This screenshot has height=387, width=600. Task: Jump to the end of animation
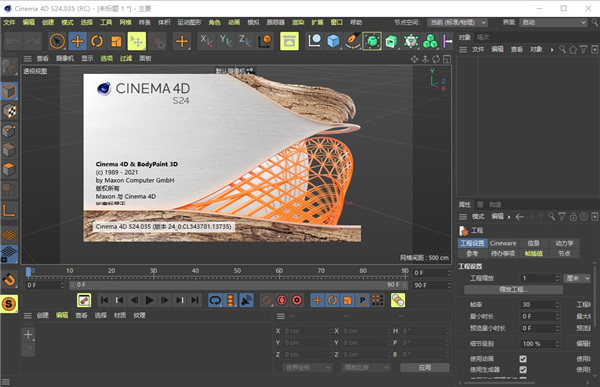195,300
